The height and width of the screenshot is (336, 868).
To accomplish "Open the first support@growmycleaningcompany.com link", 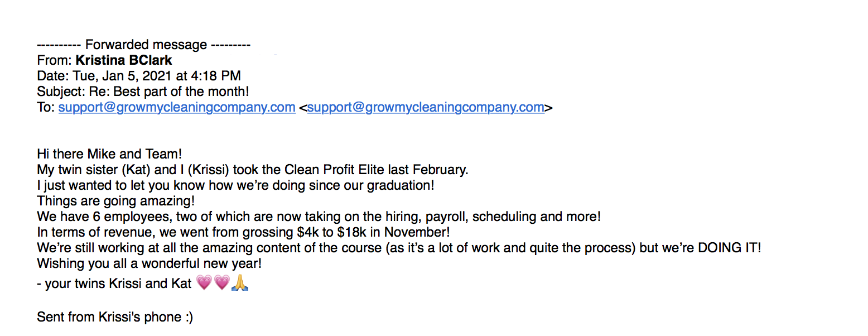I will pos(177,108).
